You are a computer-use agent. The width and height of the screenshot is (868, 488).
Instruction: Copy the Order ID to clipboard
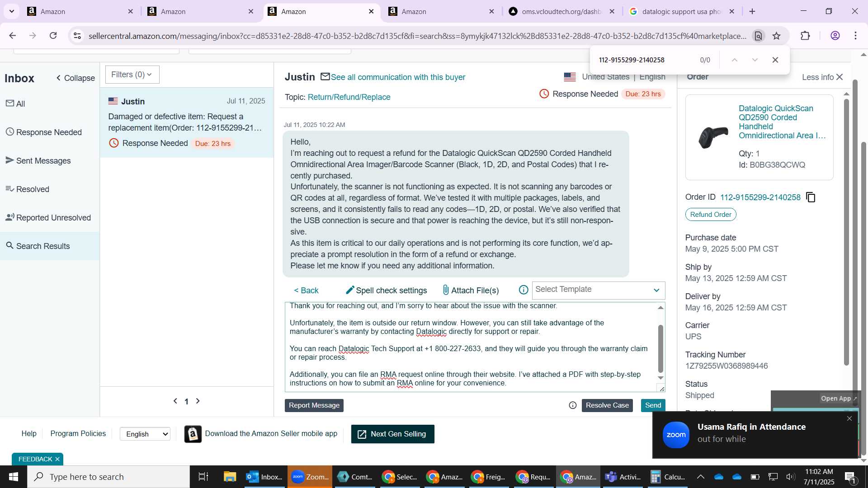811,197
